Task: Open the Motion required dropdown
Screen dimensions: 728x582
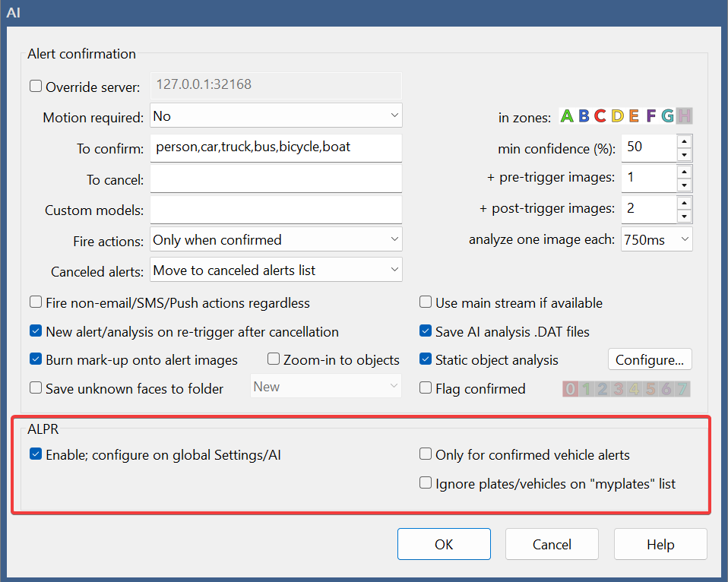Action: pos(276,115)
